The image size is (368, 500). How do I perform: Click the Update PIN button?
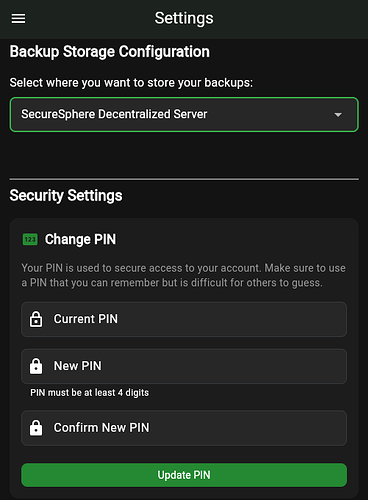click(x=184, y=475)
